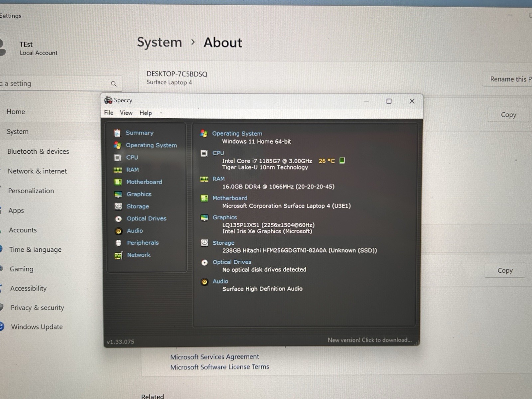Click the Motherboard icon in summary panel
Screen dimensions: 532x399
(x=204, y=199)
